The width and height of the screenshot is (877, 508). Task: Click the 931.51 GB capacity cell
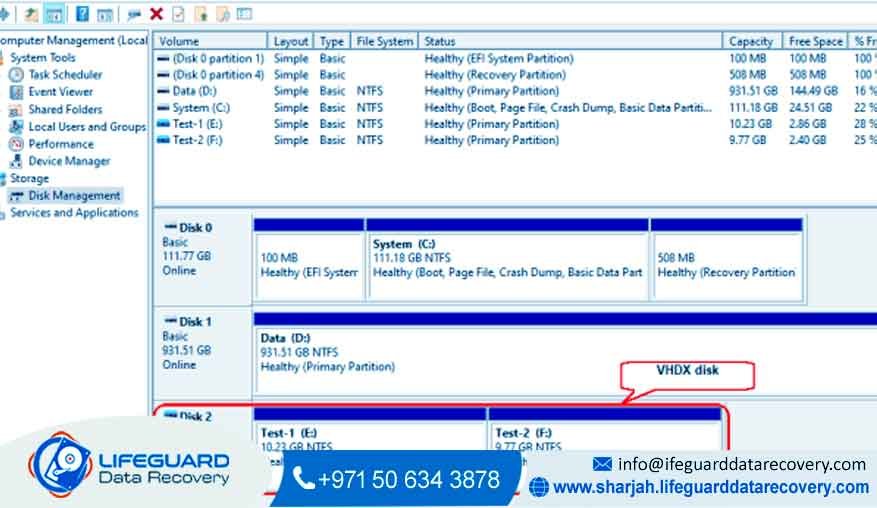coord(753,91)
